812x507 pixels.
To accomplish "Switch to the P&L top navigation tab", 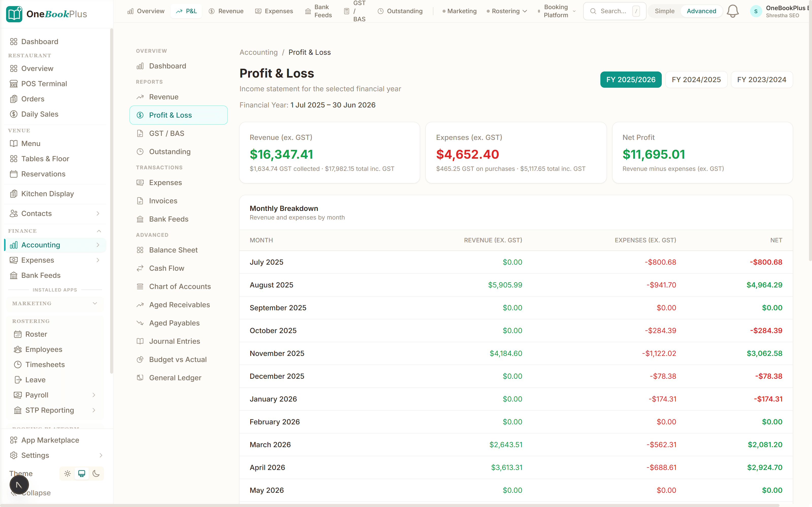I will click(186, 11).
